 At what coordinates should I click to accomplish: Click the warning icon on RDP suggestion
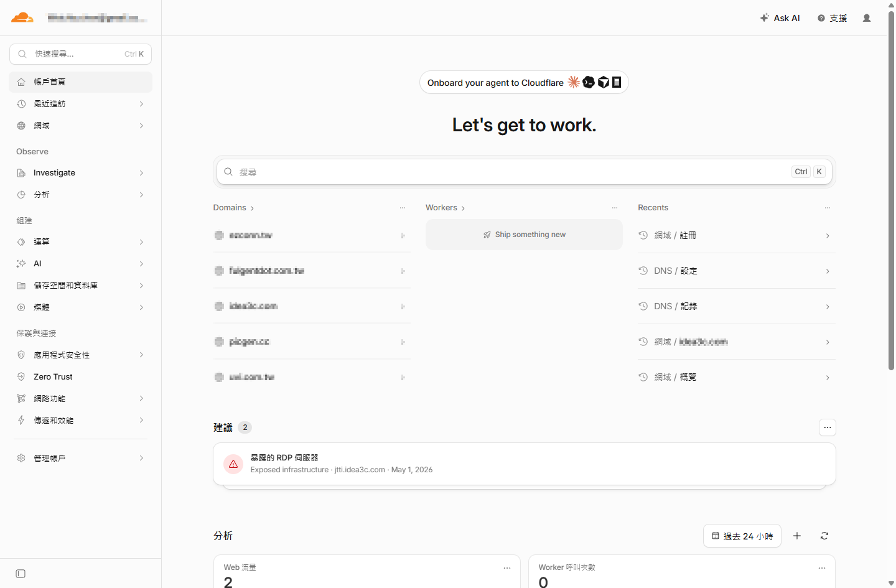(233, 464)
